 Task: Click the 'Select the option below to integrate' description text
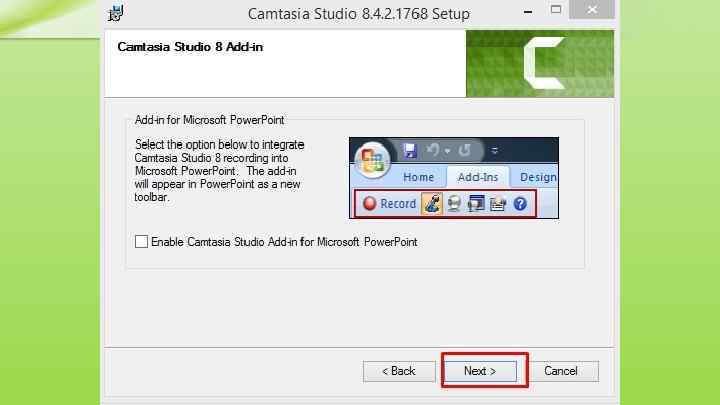219,170
